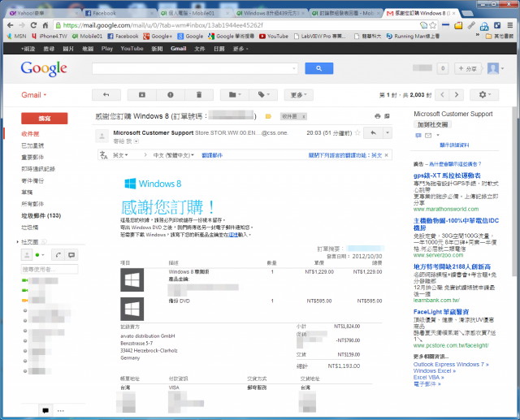Open Gmail in the Google black bar
This screenshot has height=420, width=520.
179,49
